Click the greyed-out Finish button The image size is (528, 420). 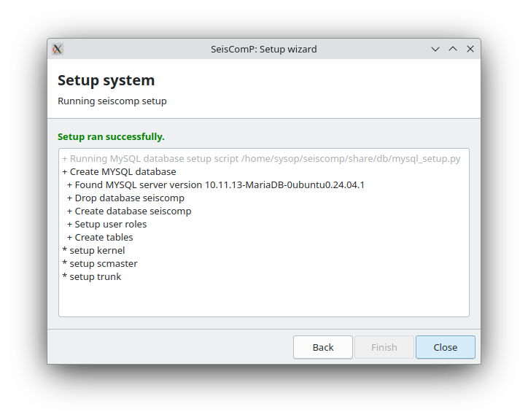point(384,347)
